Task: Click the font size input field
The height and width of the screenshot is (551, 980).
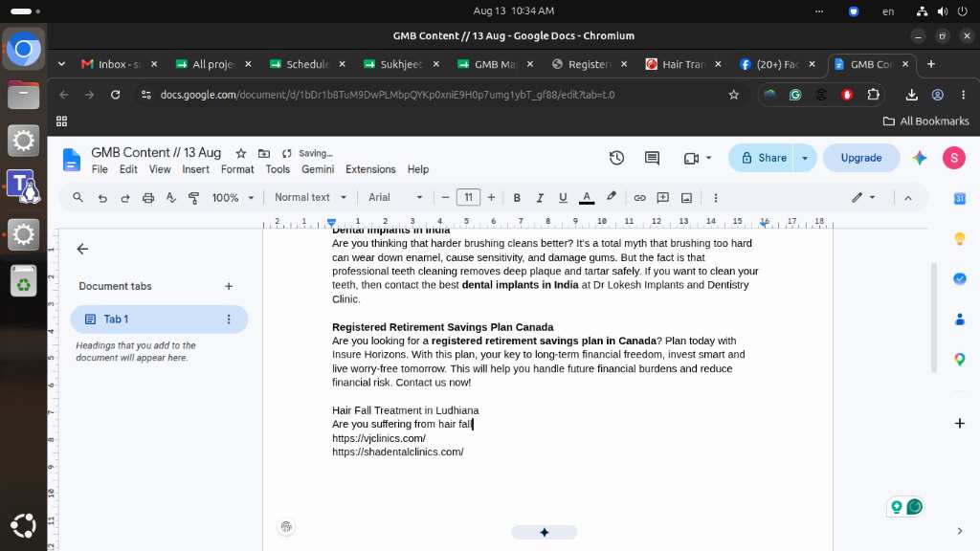Action: pyautogui.click(x=468, y=197)
